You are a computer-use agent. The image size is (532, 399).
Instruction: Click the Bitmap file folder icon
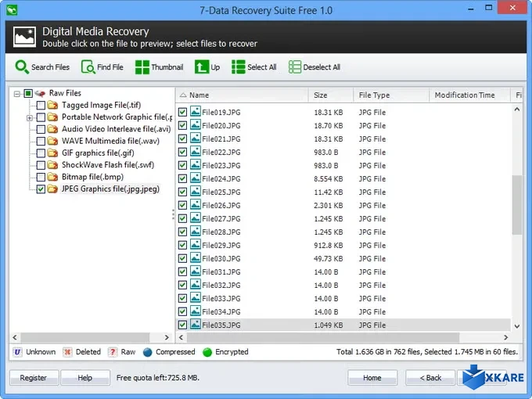click(52, 177)
